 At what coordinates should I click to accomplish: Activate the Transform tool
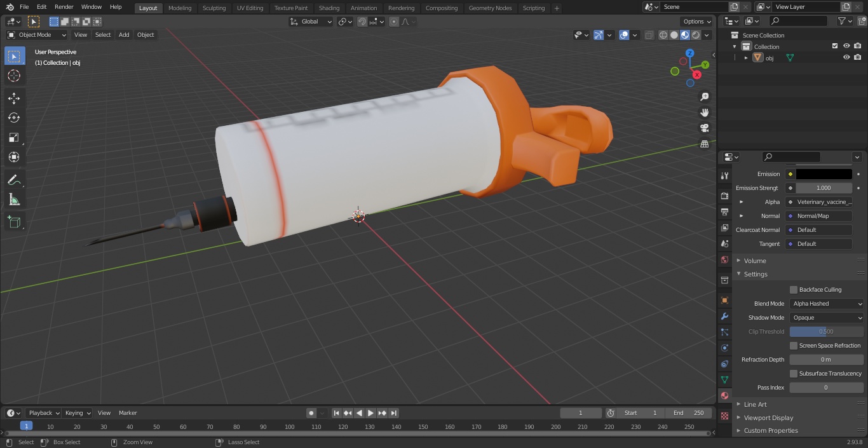tap(14, 157)
